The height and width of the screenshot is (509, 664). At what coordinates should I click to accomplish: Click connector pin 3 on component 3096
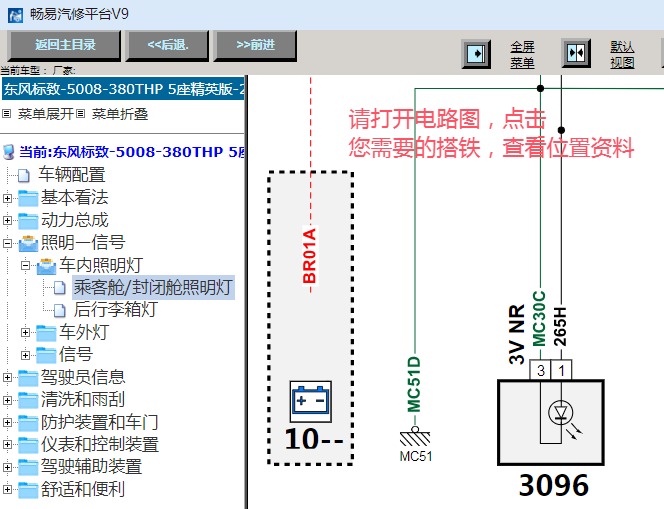click(x=540, y=370)
